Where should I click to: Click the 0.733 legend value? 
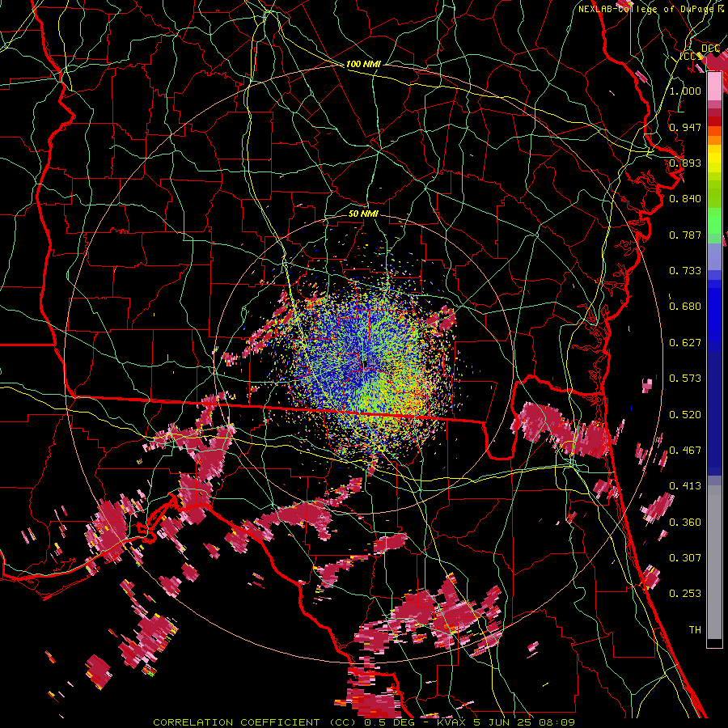tap(685, 271)
